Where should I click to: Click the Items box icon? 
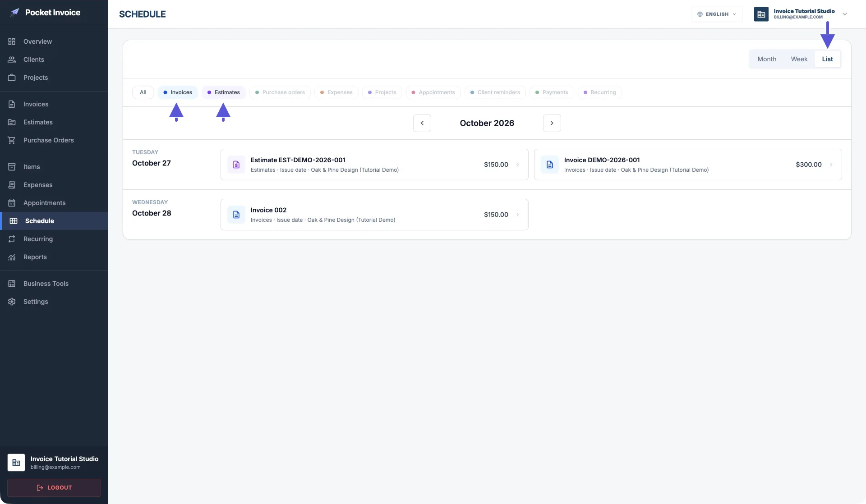[12, 167]
